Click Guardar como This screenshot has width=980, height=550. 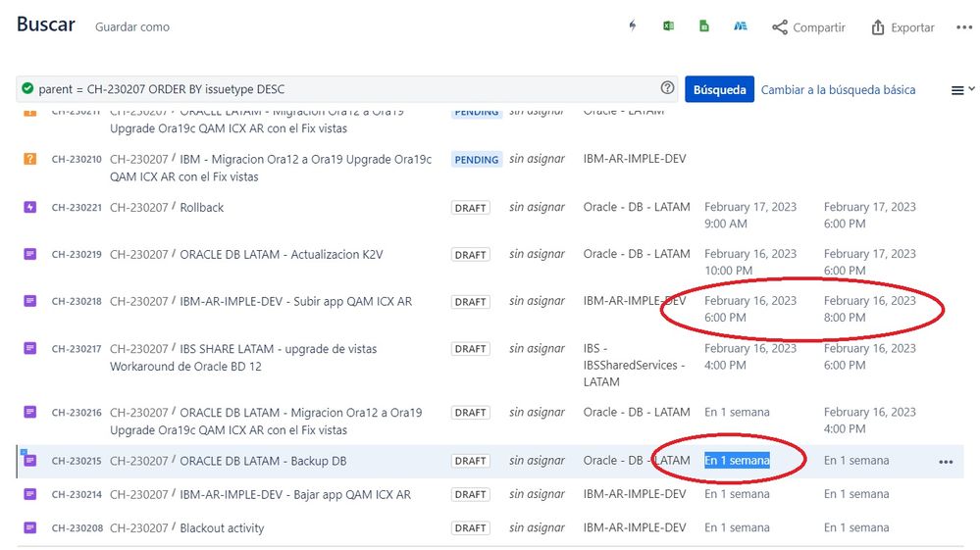[131, 26]
